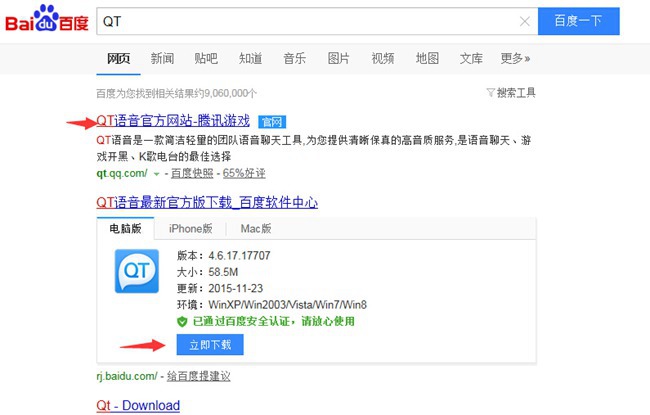Image resolution: width=650 pixels, height=415 pixels.
Task: Click the result count text 约9,060,000个
Action: coord(228,93)
